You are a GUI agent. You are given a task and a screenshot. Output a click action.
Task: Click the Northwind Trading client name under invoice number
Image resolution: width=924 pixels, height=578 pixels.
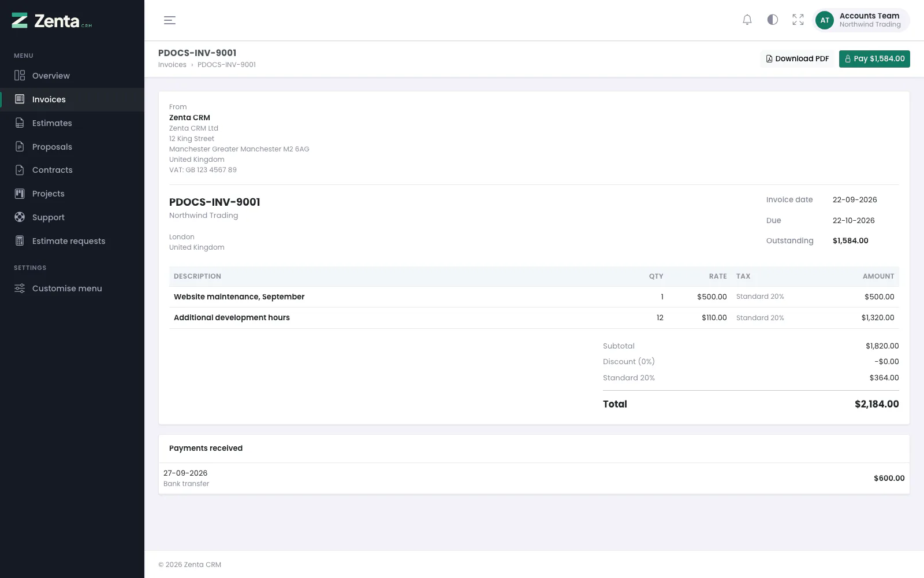[x=203, y=215]
